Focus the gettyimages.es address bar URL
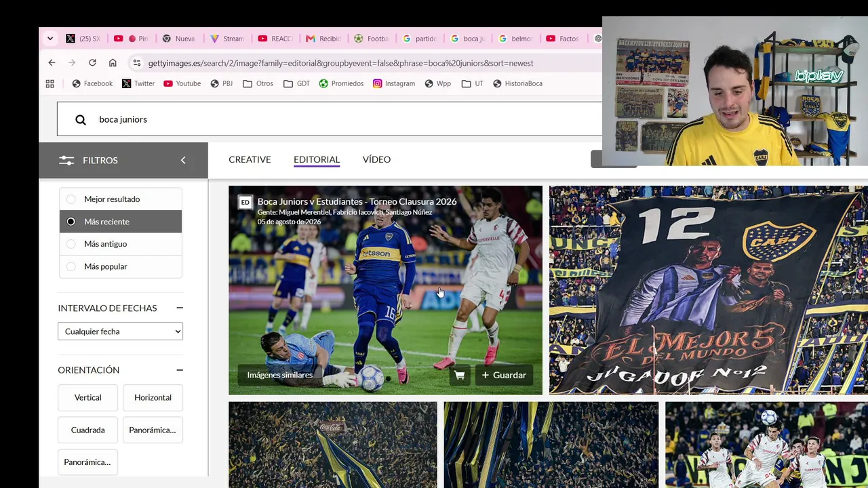Image resolution: width=868 pixels, height=488 pixels. pyautogui.click(x=340, y=63)
